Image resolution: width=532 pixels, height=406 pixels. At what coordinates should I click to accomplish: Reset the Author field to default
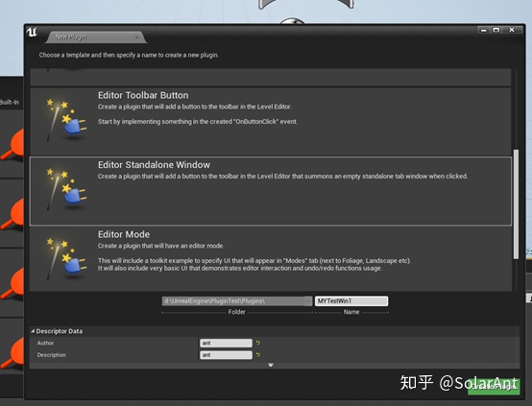(x=258, y=343)
